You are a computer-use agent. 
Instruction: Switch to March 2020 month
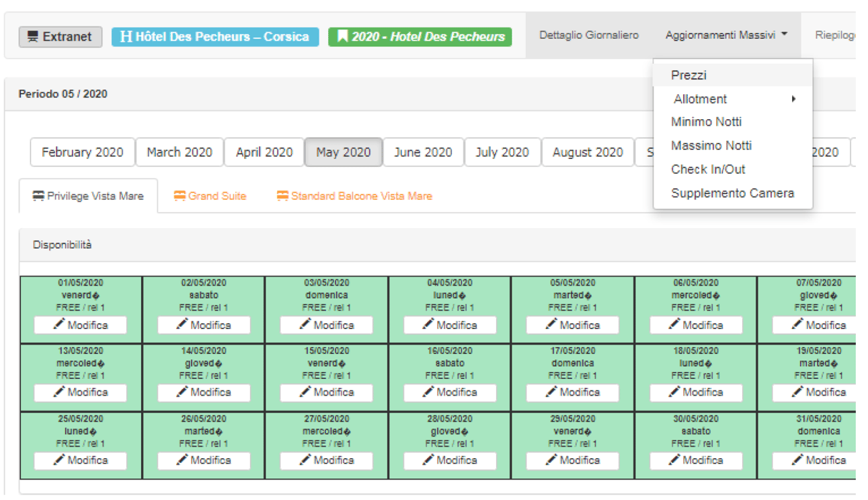180,152
